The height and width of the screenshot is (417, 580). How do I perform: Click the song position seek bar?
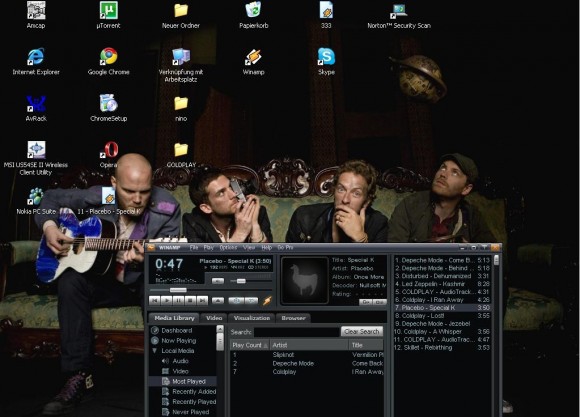point(210,290)
